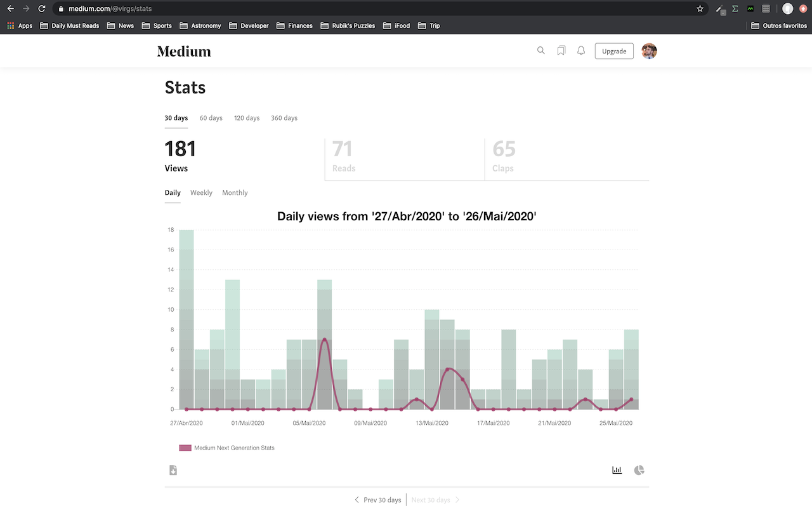Image resolution: width=812 pixels, height=508 pixels.
Task: Select the 120 days range tab
Action: (x=247, y=118)
